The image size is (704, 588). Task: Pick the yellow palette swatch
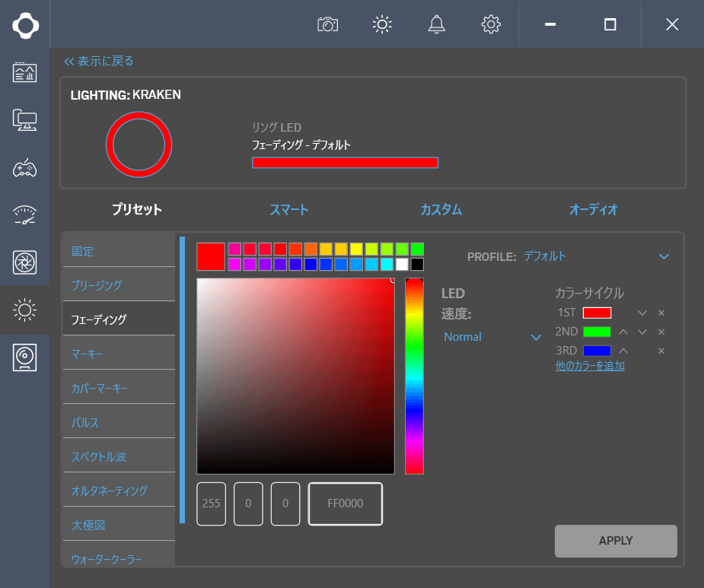click(x=356, y=249)
